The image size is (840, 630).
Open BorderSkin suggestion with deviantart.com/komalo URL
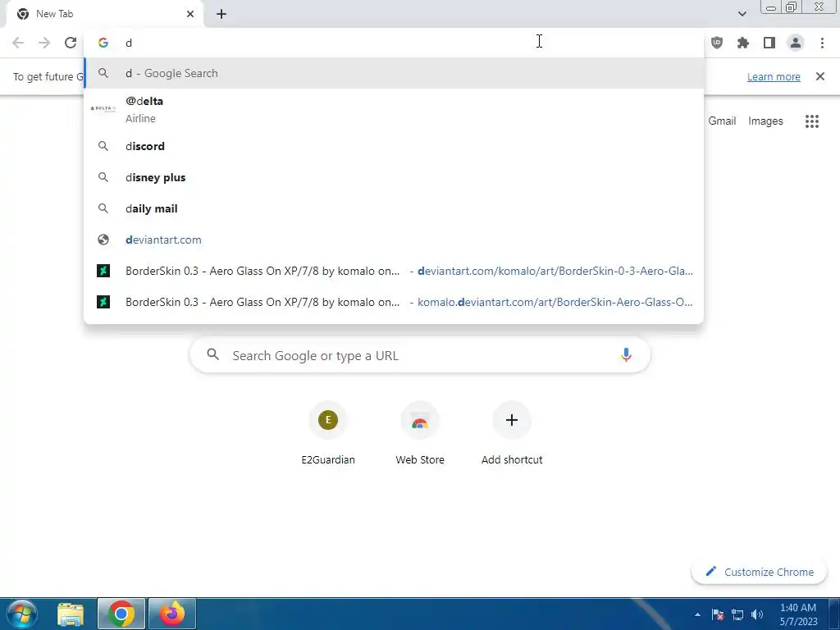coord(394,271)
